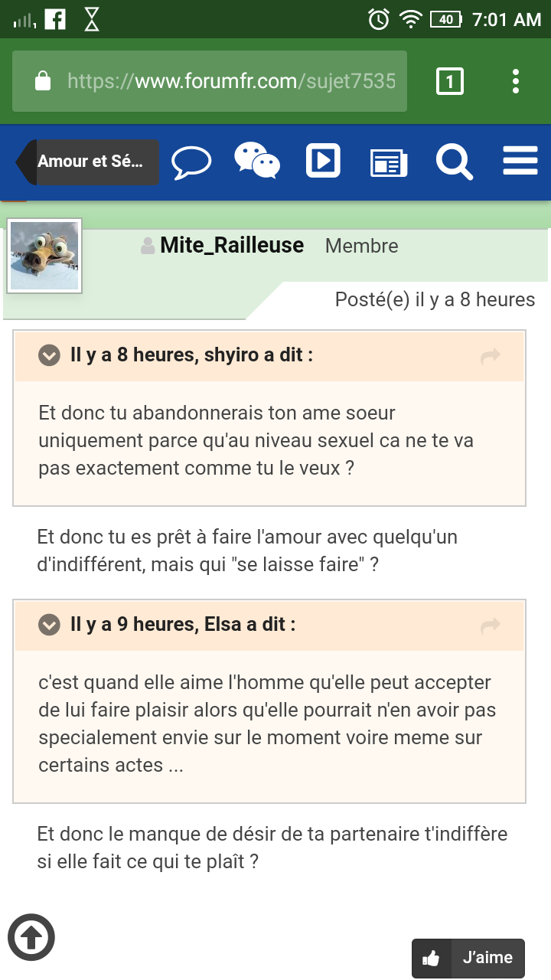Jump to shyiro's original post arrow
This screenshot has height=980, width=551.
point(490,355)
